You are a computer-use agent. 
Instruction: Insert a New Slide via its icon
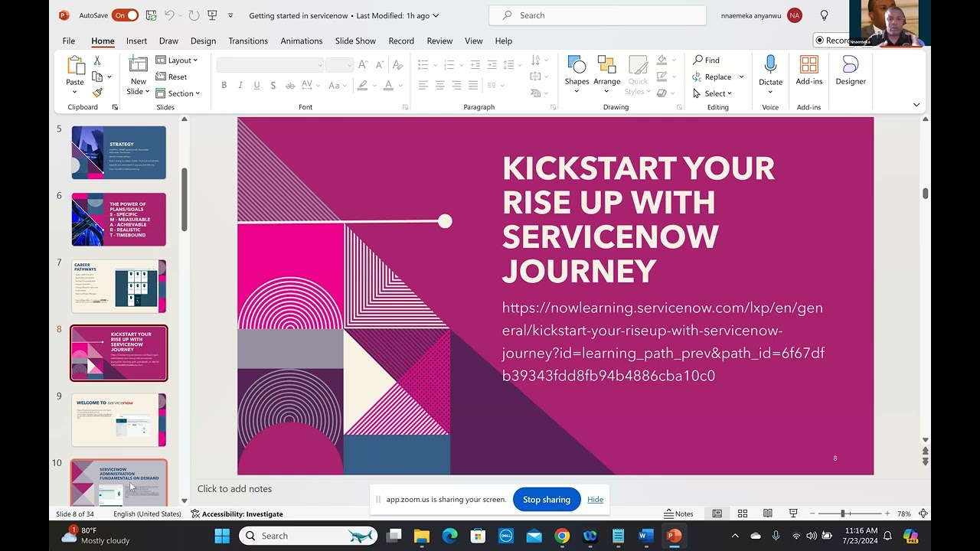[x=138, y=65]
